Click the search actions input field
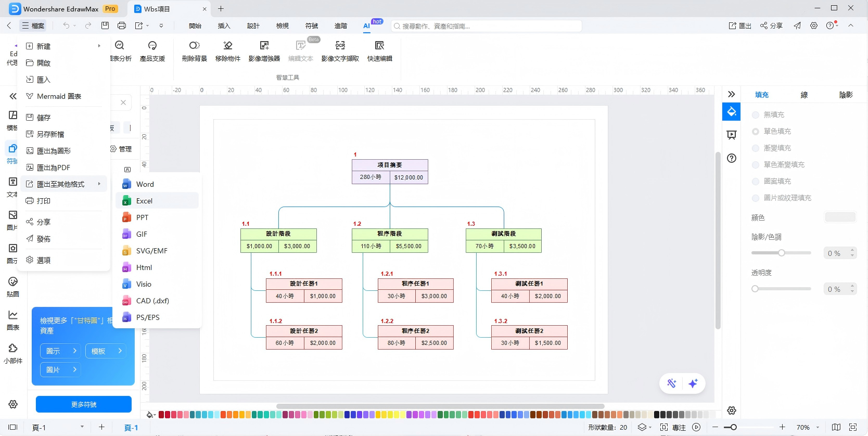Image resolution: width=868 pixels, height=436 pixels. (489, 26)
